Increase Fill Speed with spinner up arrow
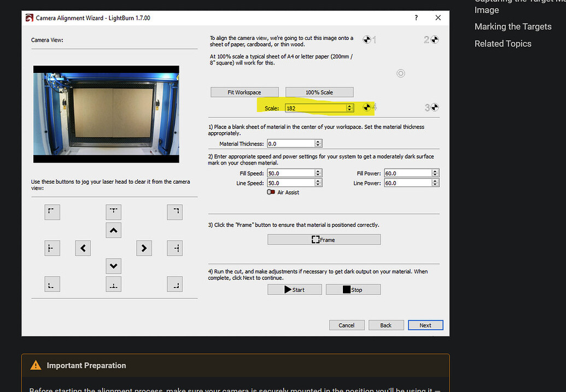 click(318, 172)
